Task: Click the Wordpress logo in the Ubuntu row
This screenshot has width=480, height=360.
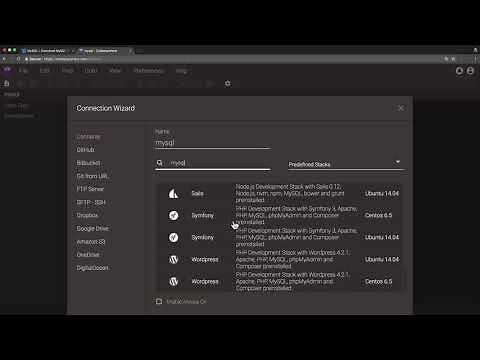Action: tap(173, 259)
